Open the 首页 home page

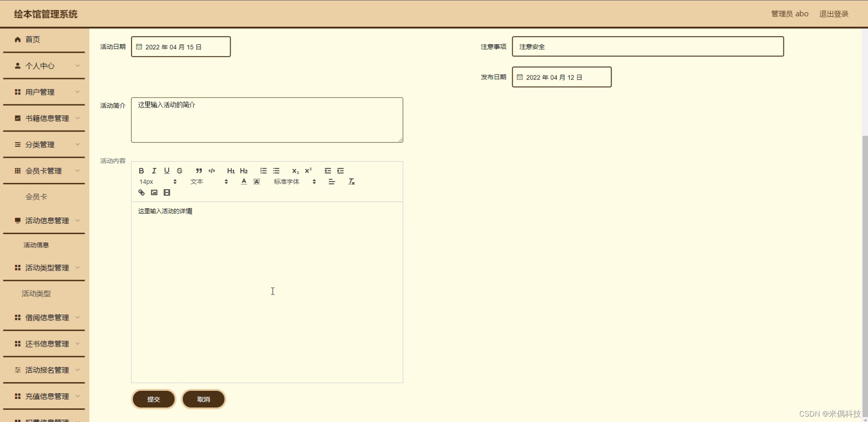(33, 39)
